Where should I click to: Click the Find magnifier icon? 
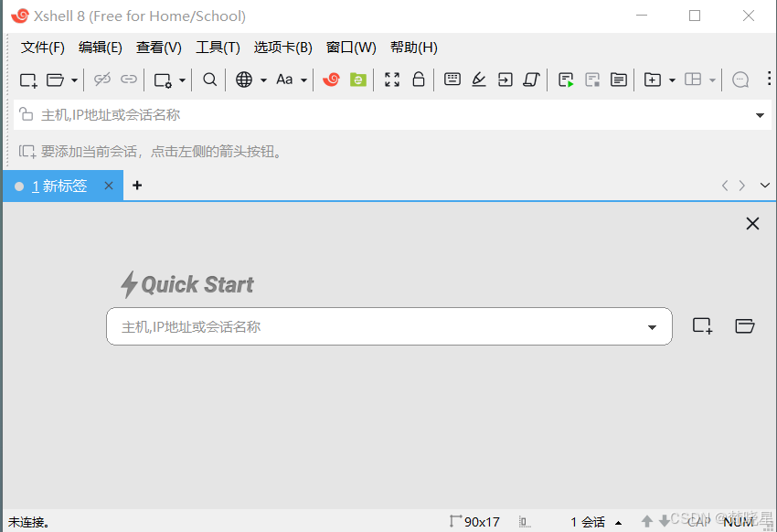(210, 80)
